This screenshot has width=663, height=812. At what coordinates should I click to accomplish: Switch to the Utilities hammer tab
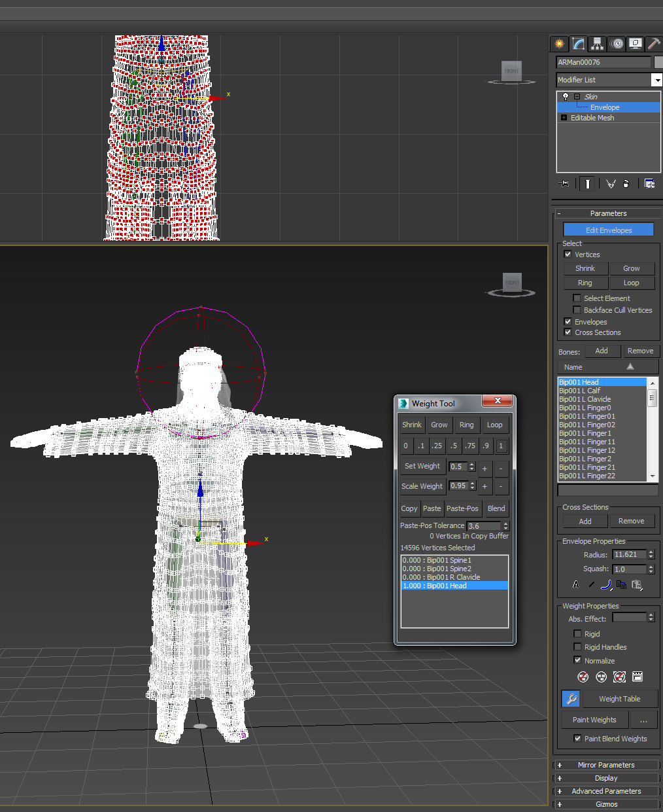[x=653, y=44]
